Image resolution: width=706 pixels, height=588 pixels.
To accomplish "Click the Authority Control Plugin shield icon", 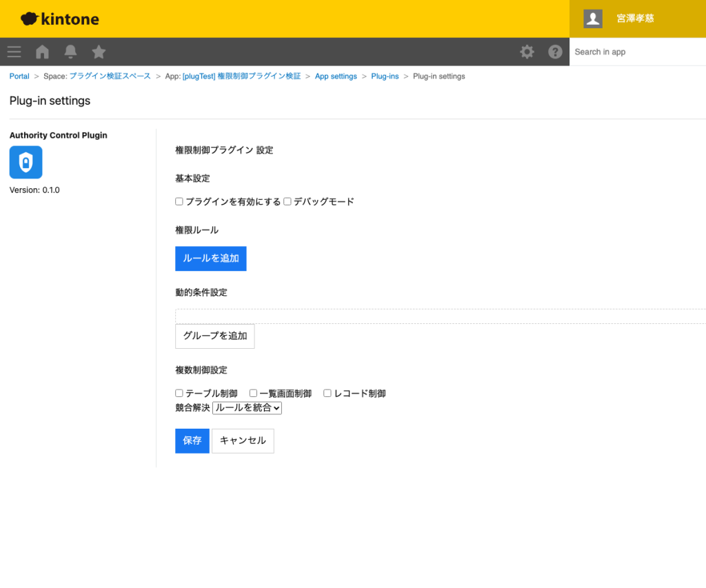I will (26, 162).
